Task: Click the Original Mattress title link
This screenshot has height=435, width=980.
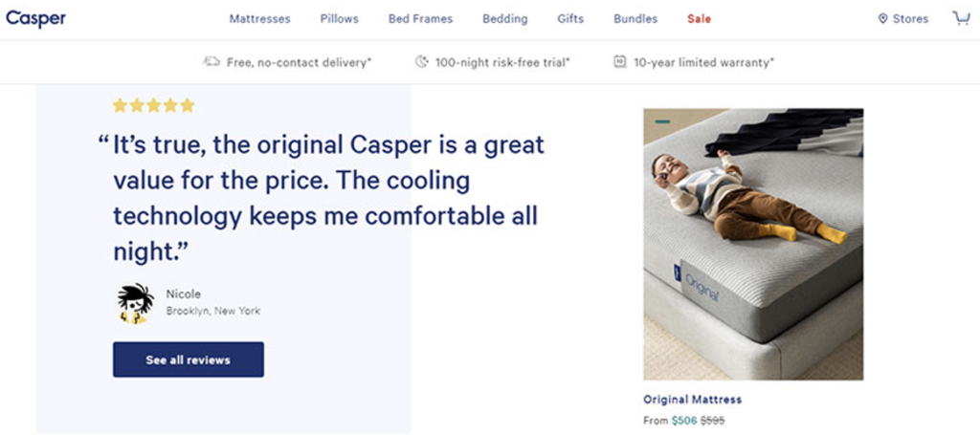Action: 693,400
